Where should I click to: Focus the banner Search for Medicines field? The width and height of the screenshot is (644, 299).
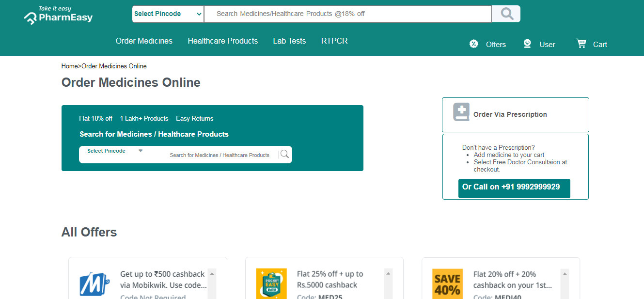pyautogui.click(x=220, y=155)
